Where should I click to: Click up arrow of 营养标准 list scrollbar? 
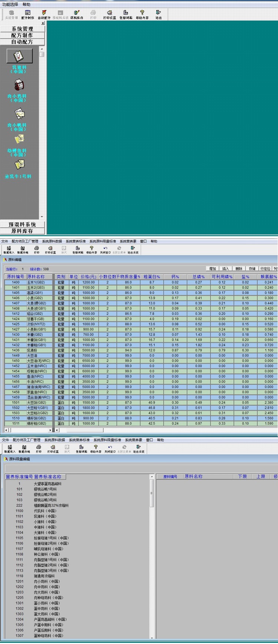[x=152, y=476]
